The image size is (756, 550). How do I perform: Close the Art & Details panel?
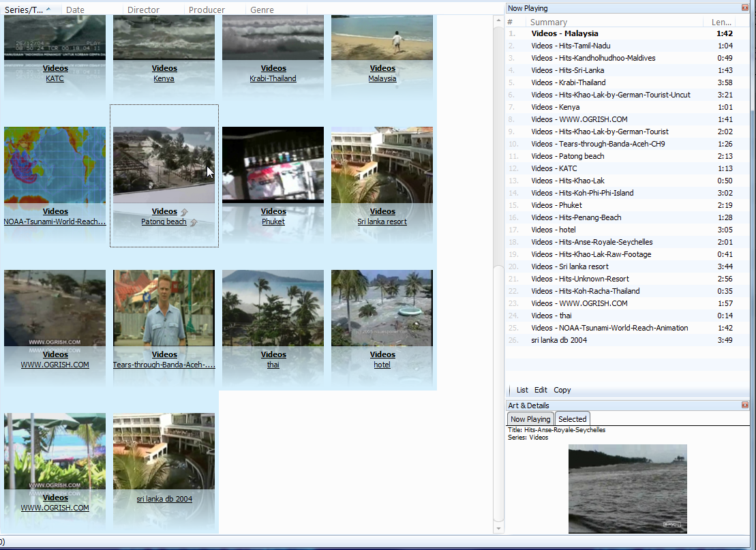point(745,406)
